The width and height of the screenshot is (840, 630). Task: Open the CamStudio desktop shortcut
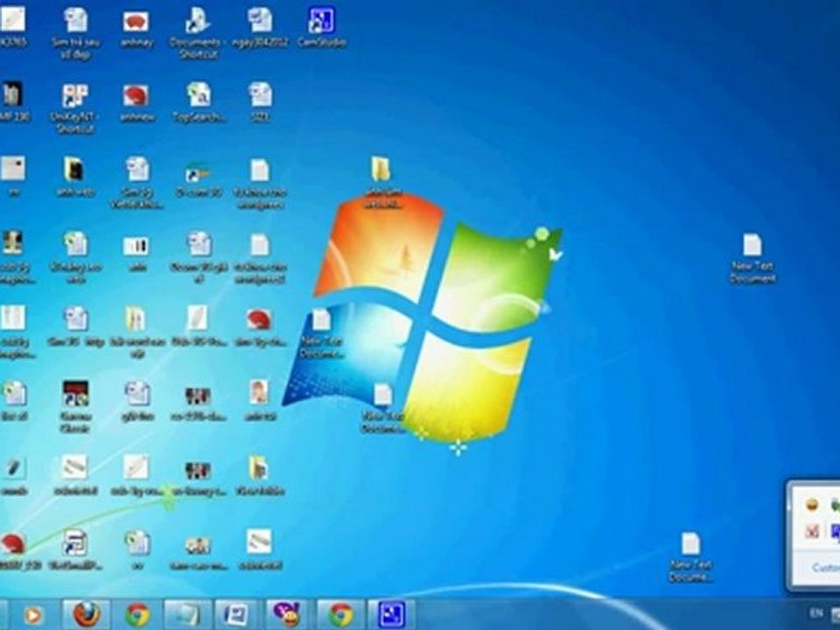coord(321,27)
